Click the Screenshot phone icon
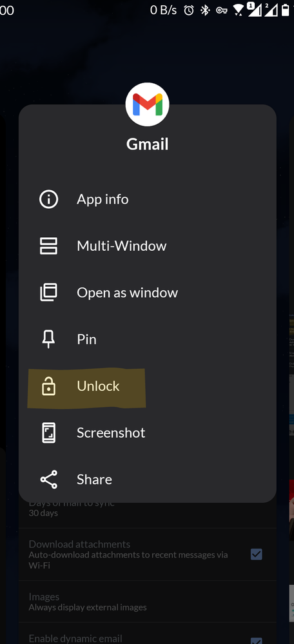The image size is (294, 644). (48, 433)
